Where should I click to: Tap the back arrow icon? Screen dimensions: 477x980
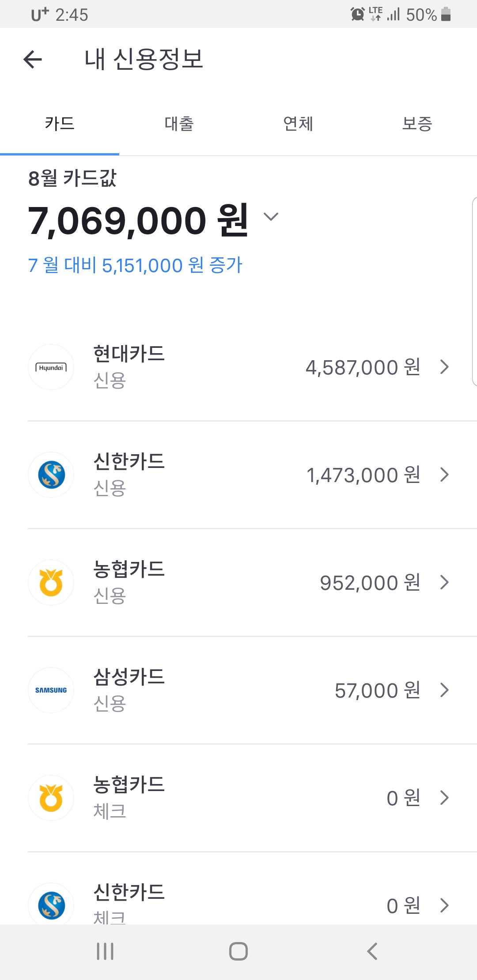(x=33, y=59)
